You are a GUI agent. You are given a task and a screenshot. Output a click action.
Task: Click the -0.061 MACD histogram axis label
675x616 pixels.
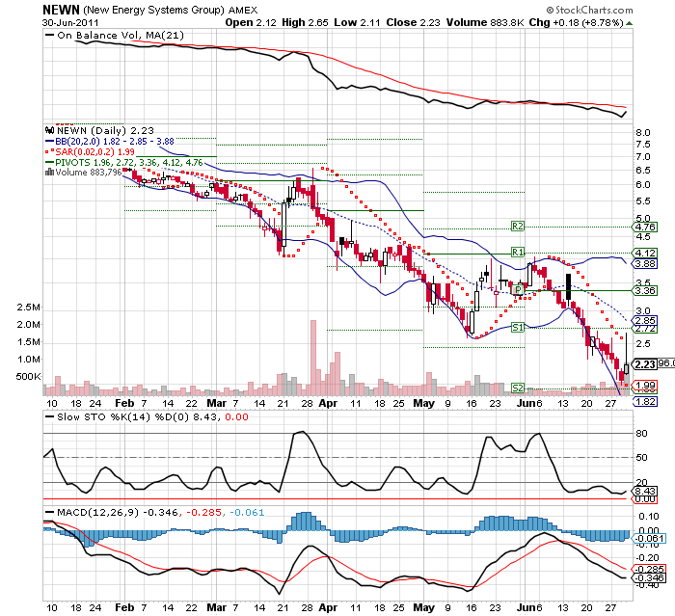(650, 538)
